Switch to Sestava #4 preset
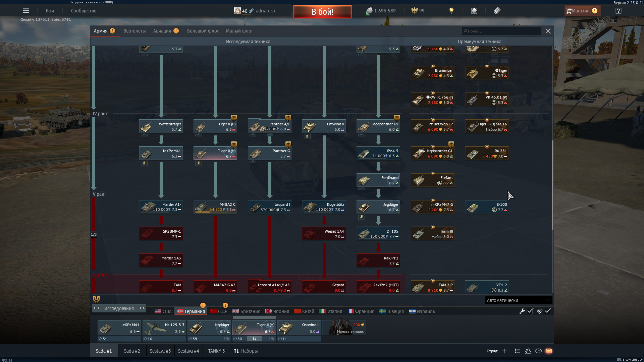644x362 pixels. click(x=189, y=351)
